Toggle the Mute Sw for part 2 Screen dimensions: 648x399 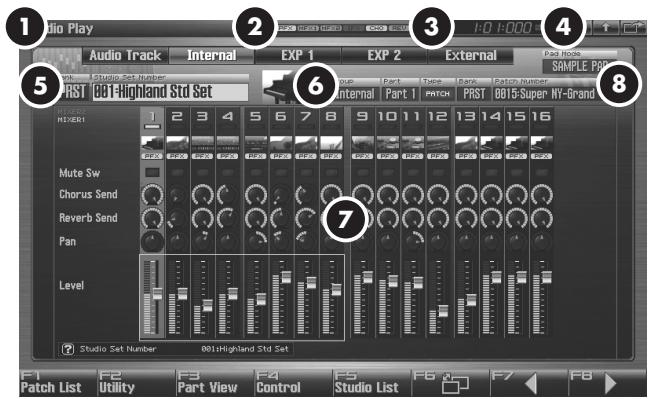point(177,172)
